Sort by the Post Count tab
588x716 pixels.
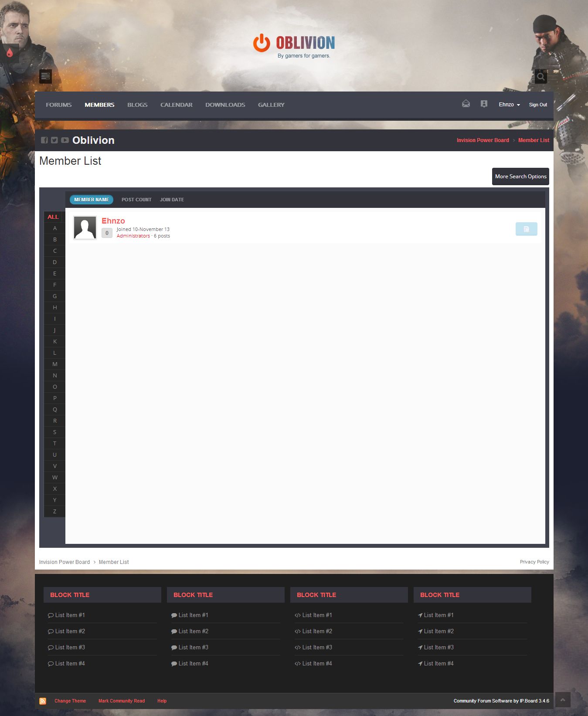tap(136, 200)
